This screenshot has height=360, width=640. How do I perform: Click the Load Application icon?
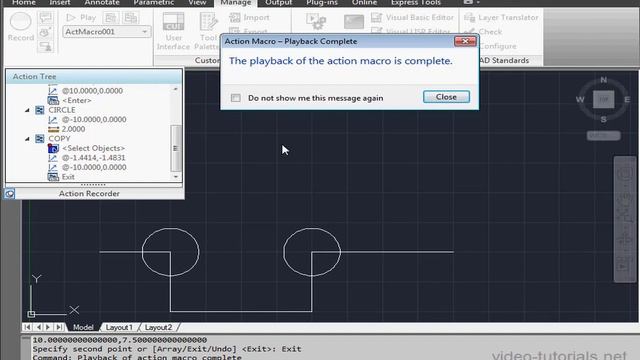[x=316, y=21]
